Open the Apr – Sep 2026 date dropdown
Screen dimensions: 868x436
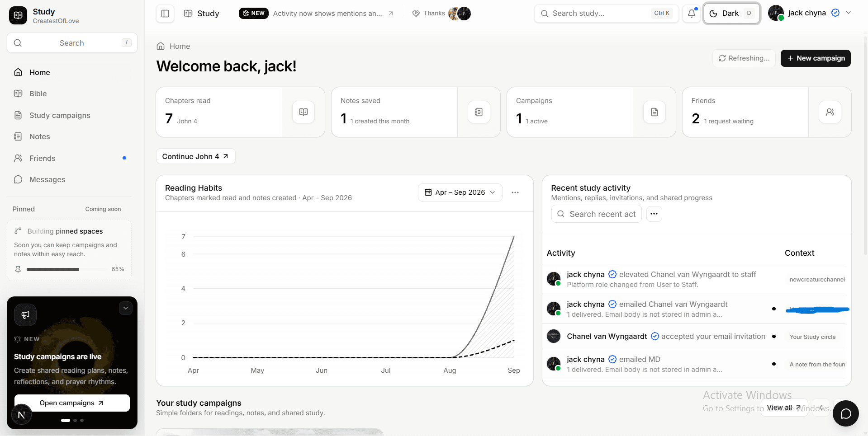click(x=460, y=192)
